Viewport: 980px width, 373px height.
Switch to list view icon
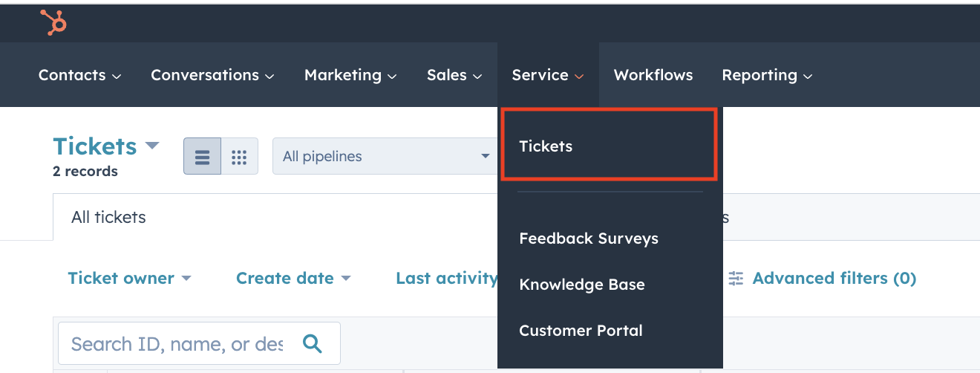(202, 156)
